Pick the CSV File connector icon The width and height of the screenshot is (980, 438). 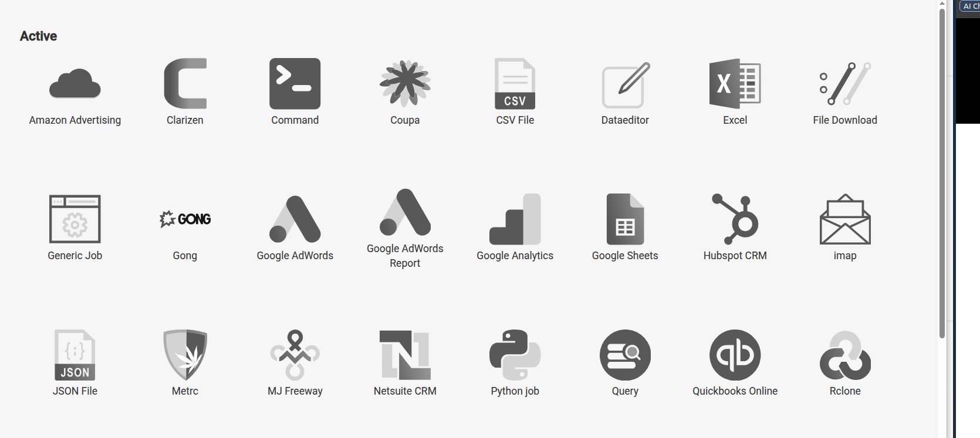coord(515,83)
